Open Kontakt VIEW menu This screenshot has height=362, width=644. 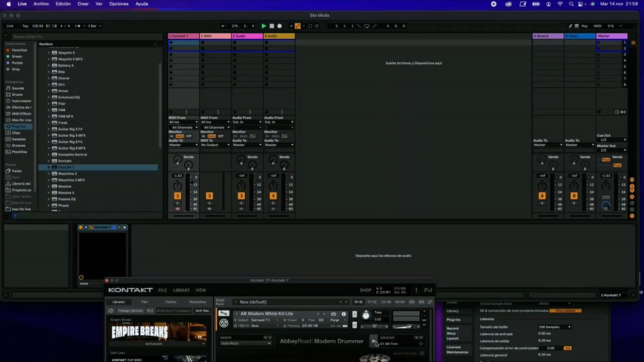click(201, 290)
